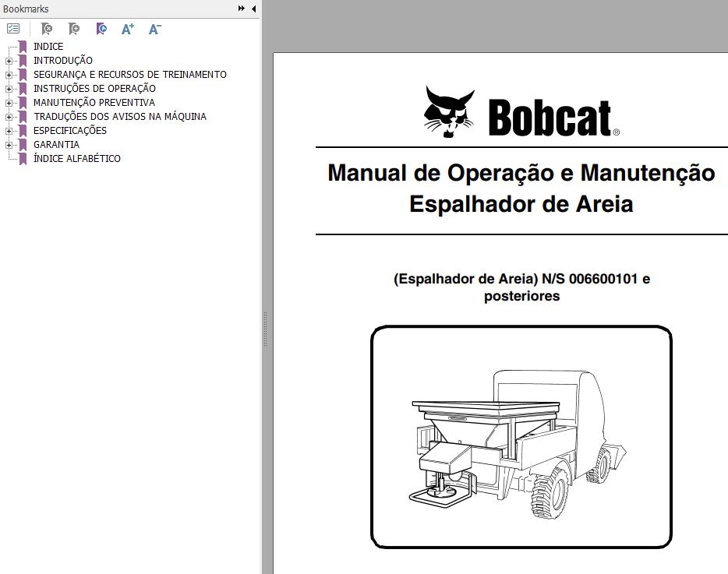Click bookmark icon beside SEGURANÇA E RECURSOS

tap(23, 75)
